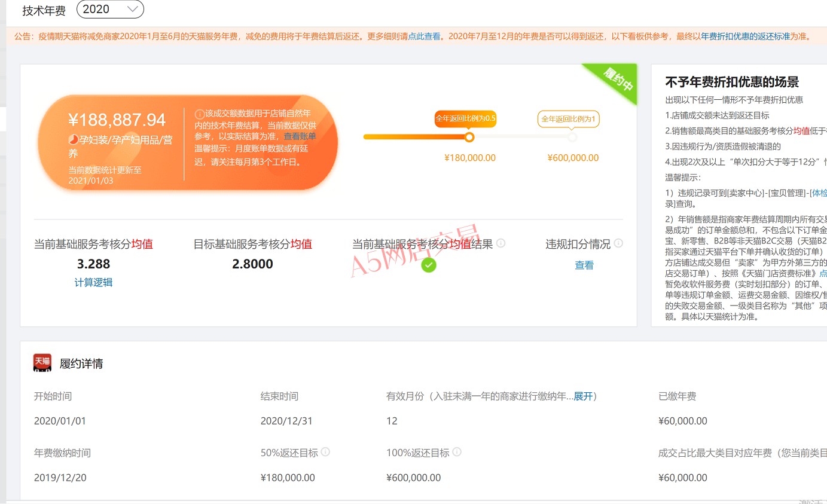Click the Tmall logo icon beside 履约详情

pos(42,362)
